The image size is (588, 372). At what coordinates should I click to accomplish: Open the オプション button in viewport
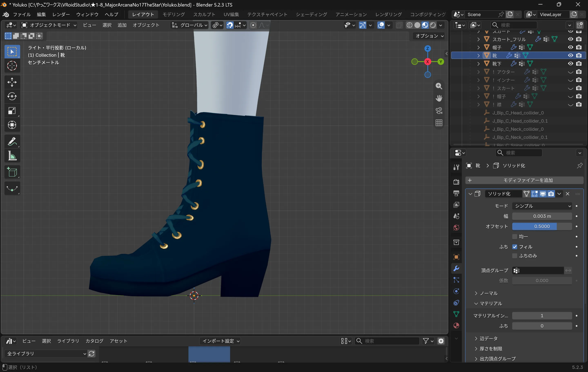429,36
